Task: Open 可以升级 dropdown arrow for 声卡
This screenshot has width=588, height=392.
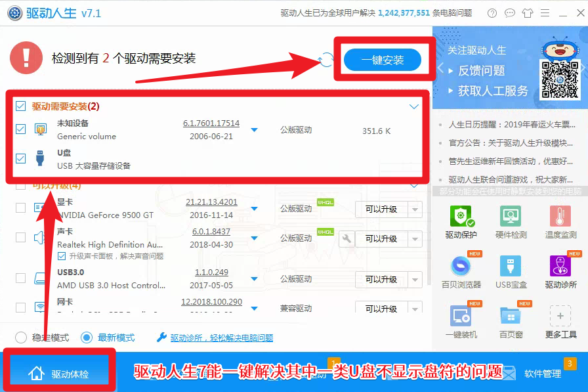Action: (x=415, y=239)
